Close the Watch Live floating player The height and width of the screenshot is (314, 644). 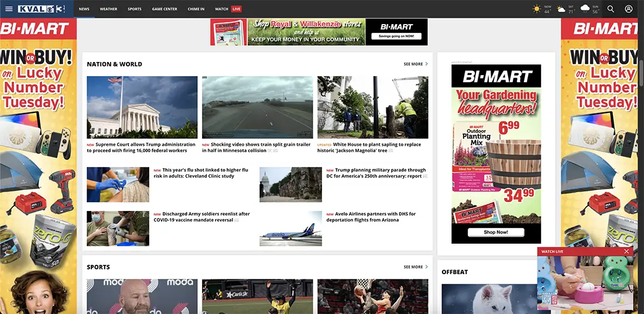click(626, 251)
